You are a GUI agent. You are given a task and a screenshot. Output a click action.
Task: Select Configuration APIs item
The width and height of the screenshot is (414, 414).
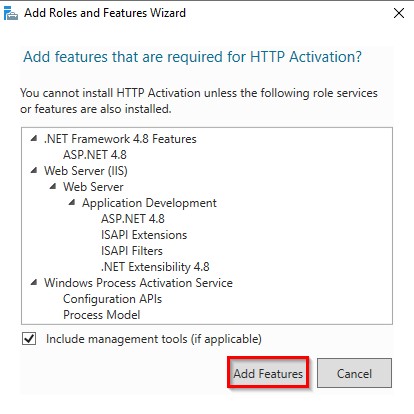point(113,299)
